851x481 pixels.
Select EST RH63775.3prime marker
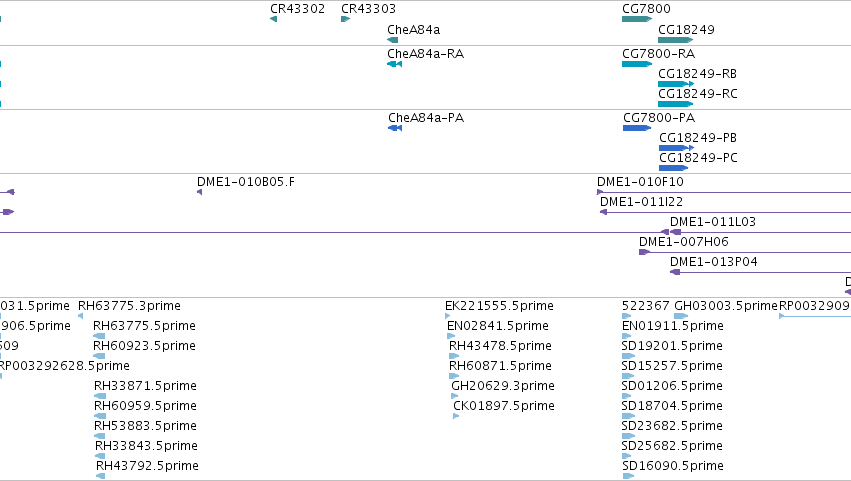[80, 316]
